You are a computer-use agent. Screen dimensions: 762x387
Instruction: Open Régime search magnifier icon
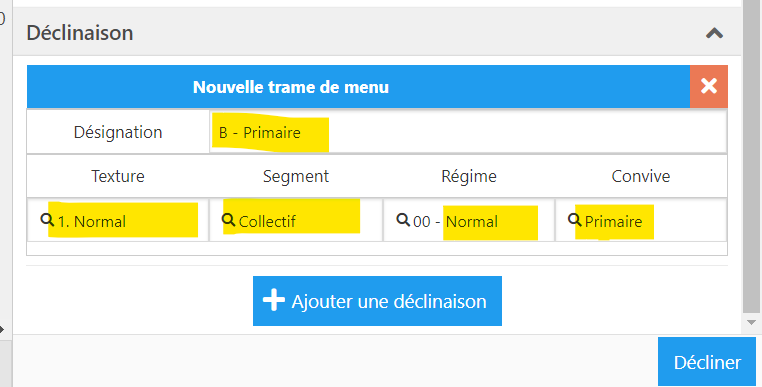click(x=403, y=220)
